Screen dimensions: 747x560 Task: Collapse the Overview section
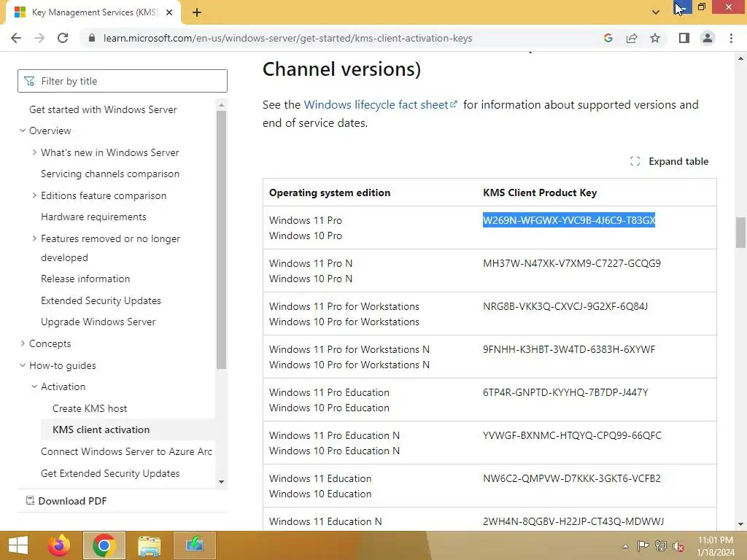coord(23,131)
